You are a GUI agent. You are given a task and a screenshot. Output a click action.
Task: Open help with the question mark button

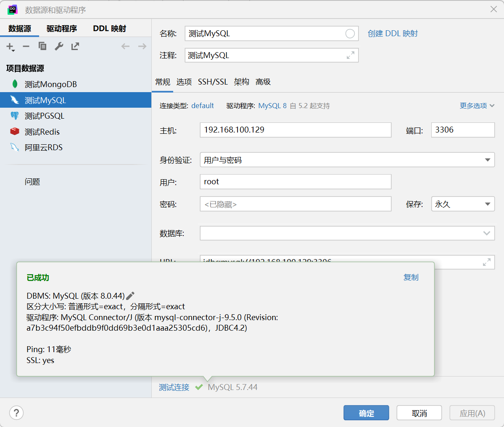point(16,413)
